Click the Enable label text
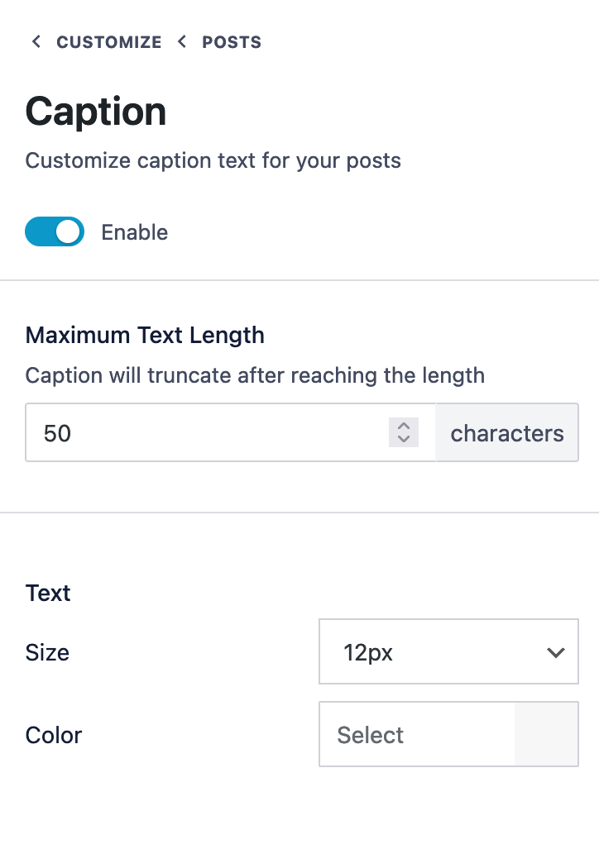Viewport: 599px width, 868px height. coord(134,232)
